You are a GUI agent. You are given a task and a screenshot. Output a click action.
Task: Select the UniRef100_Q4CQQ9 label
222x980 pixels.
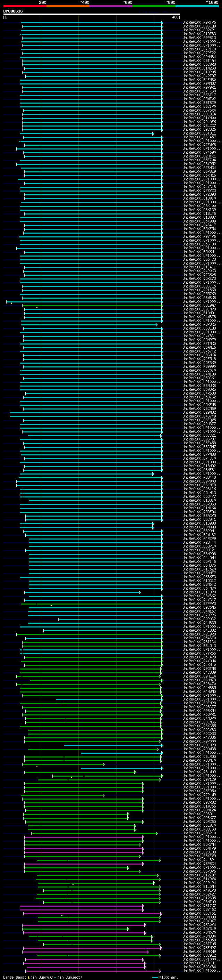199,672
